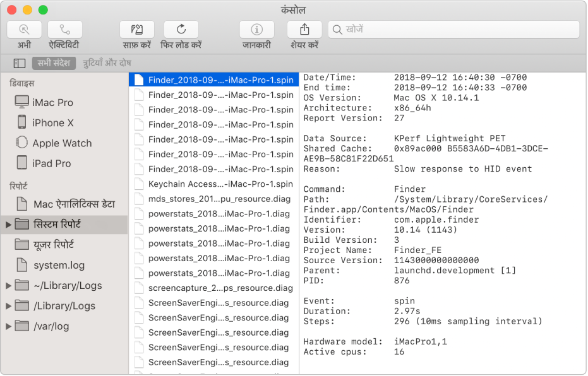Open the शेयर करें share icon
Image resolution: width=588 pixels, height=376 pixels.
(x=304, y=29)
